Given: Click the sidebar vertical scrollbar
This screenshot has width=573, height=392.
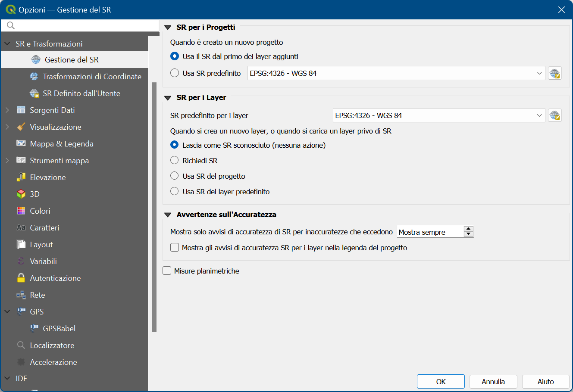Looking at the screenshot, I should point(154,207).
